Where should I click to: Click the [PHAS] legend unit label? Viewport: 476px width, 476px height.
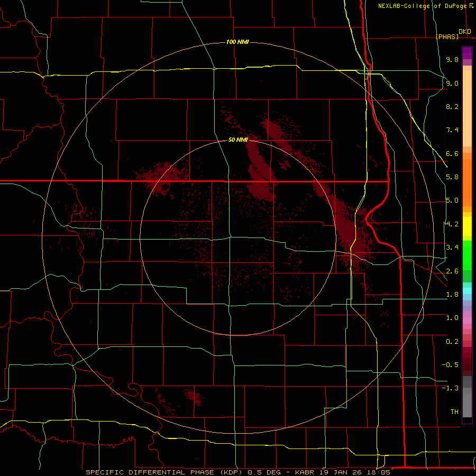[x=447, y=36]
